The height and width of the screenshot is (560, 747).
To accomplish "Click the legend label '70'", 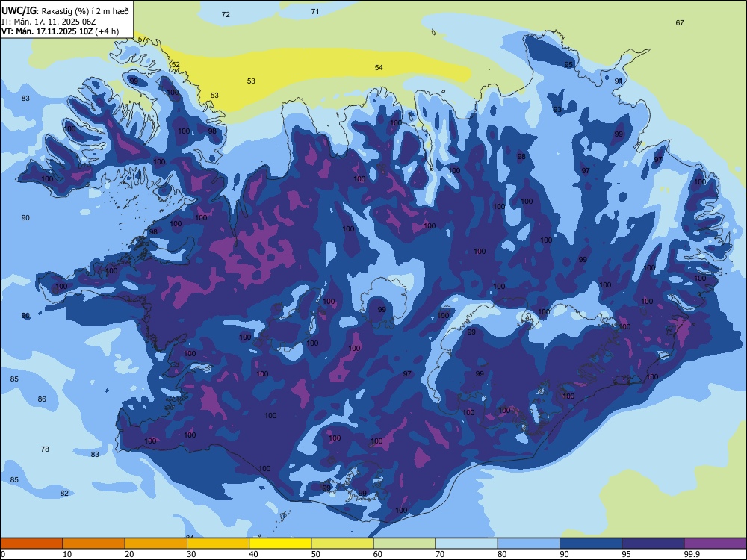I will pyautogui.click(x=440, y=554).
